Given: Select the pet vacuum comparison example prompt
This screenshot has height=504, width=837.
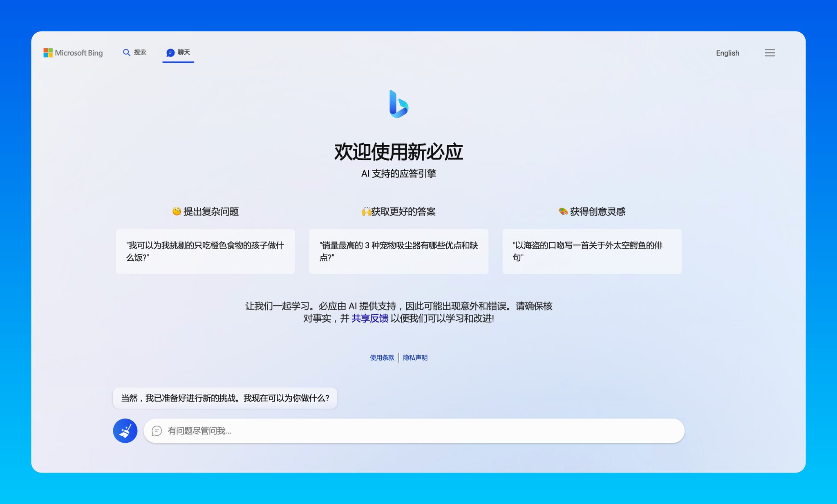Looking at the screenshot, I should [x=398, y=251].
